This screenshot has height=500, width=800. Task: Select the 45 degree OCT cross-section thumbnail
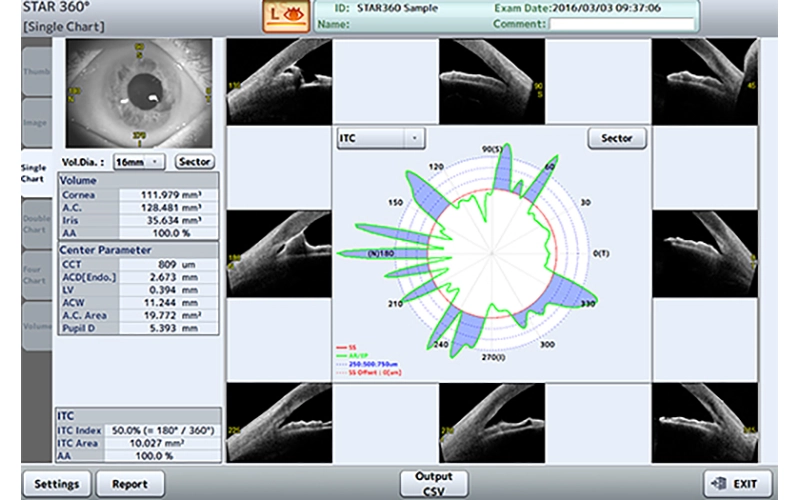pos(705,82)
